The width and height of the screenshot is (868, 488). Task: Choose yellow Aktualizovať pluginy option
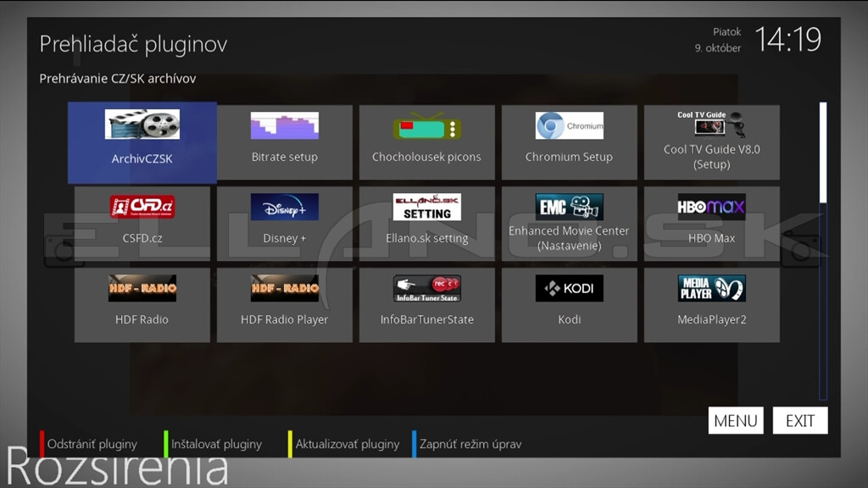point(344,444)
